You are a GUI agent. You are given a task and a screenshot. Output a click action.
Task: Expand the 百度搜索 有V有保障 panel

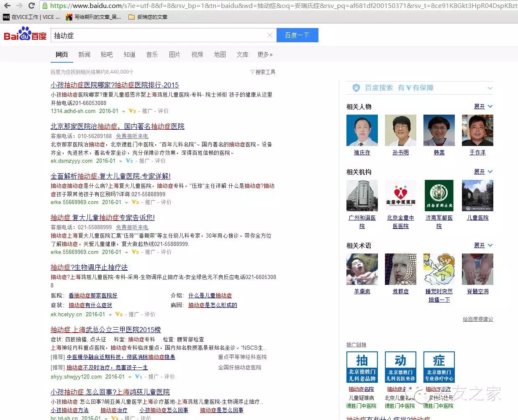pyautogui.click(x=490, y=88)
